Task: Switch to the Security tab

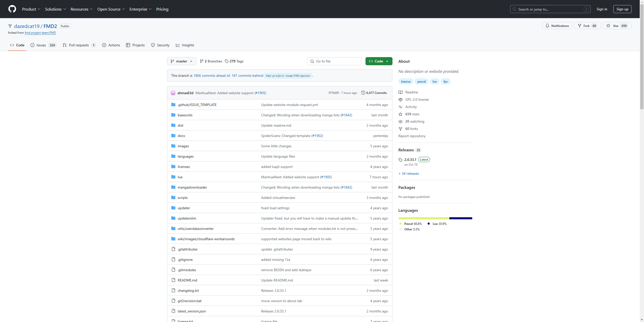Action: [x=160, y=45]
